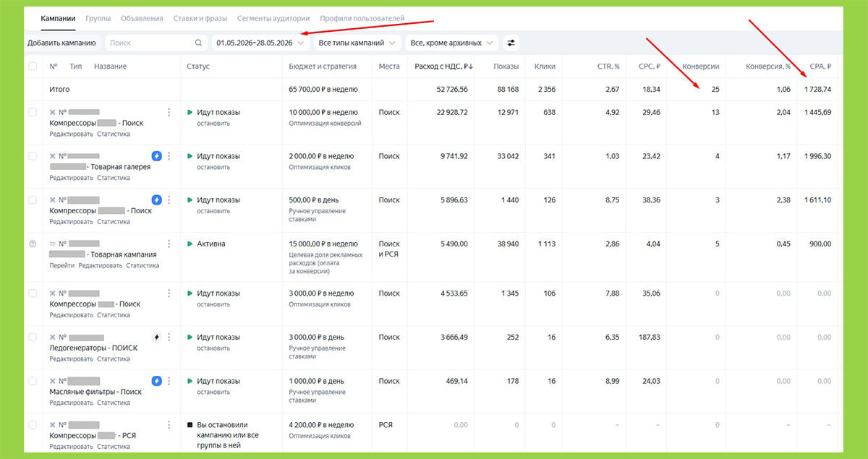This screenshot has width=868, height=459.
Task: Switch to the Сегменты аудитории tab
Action: (x=273, y=18)
